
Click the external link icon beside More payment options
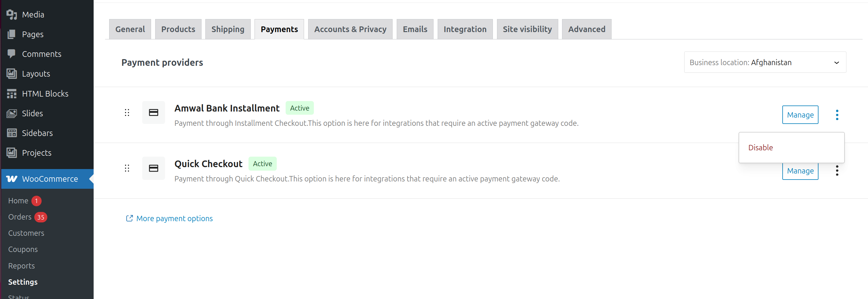tap(129, 219)
